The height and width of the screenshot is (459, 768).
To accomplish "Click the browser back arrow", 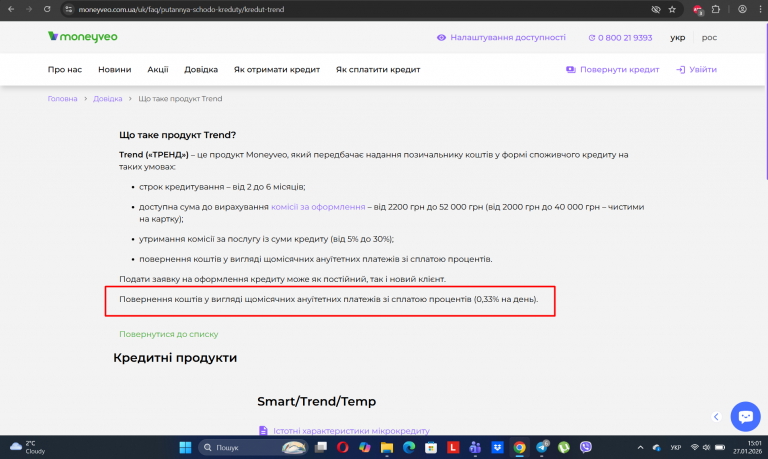I will [11, 9].
